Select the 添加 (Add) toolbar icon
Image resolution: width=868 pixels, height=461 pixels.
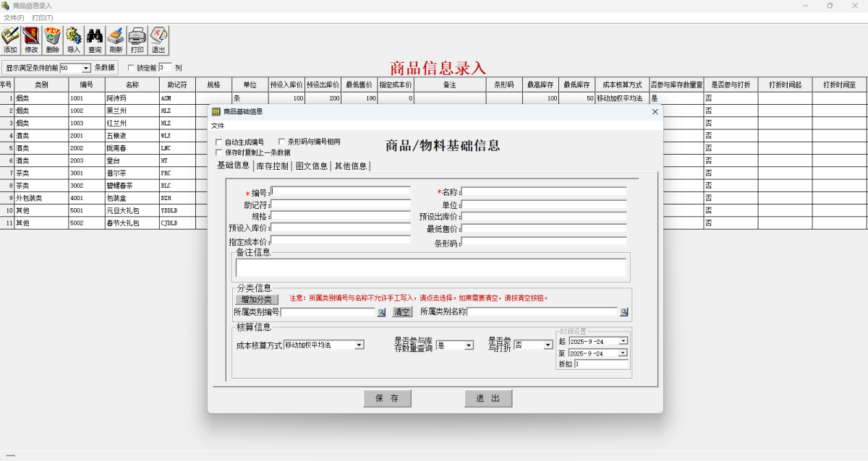pos(10,40)
